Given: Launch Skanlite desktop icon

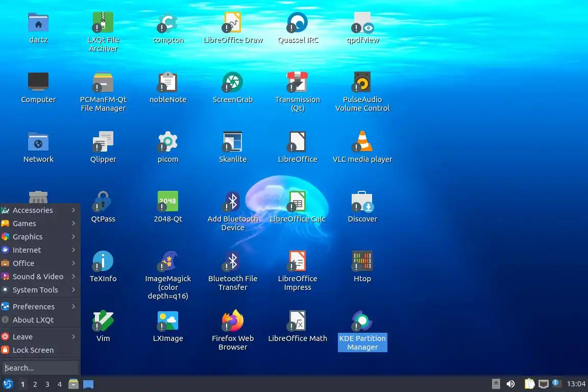Looking at the screenshot, I should pos(233,142).
